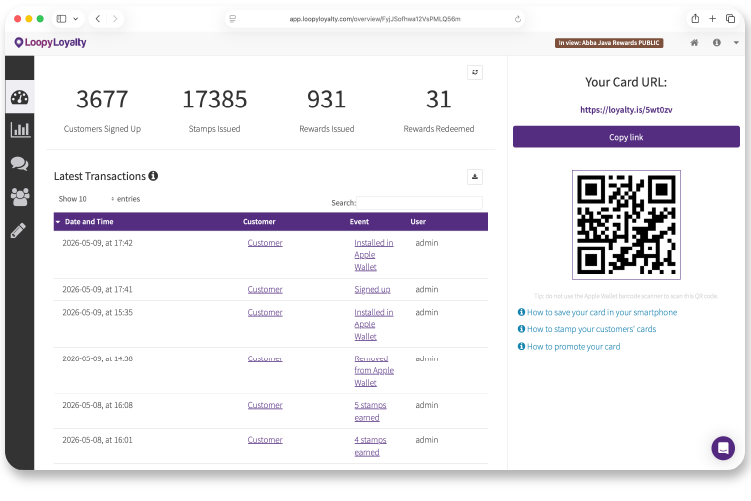Screen dimensions: 751x501
Task: Click the card QR code image
Action: [x=626, y=225]
